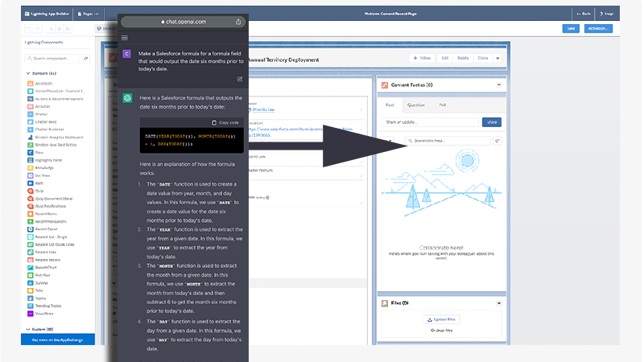Select the Einstein Analytics Dashboard component icon
This screenshot has width=644, height=362.
(x=30, y=137)
